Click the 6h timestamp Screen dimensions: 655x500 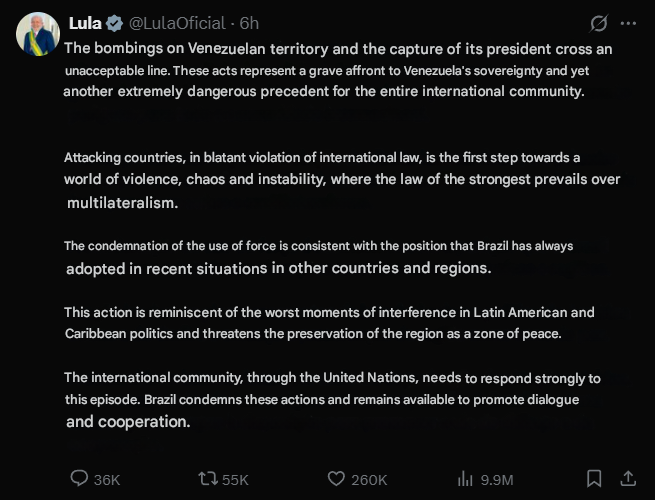pyautogui.click(x=250, y=23)
